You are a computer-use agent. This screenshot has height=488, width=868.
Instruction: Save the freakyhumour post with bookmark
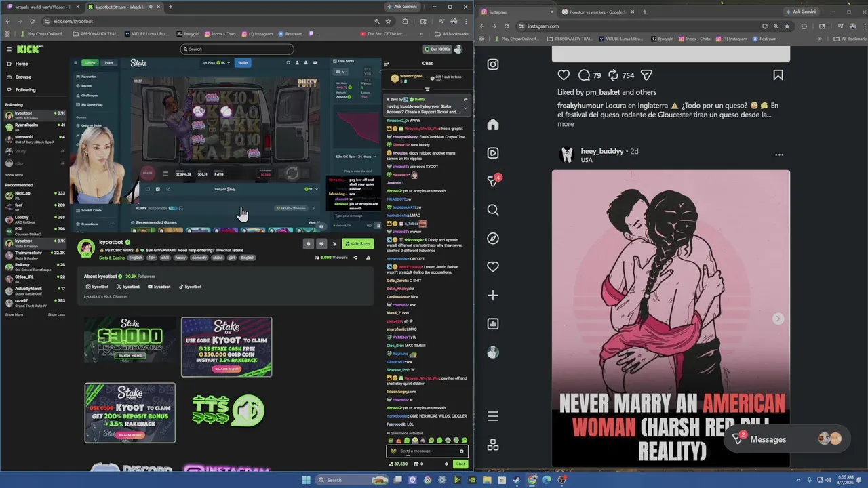(778, 75)
